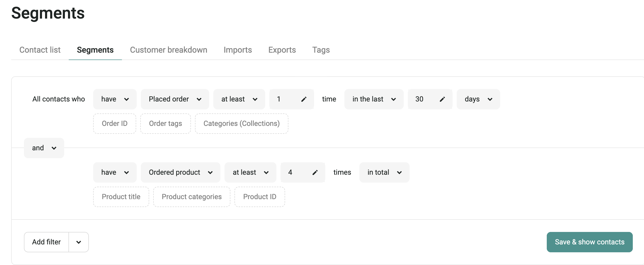Add the Order tags sub-filter
This screenshot has height=265, width=644.
click(165, 124)
